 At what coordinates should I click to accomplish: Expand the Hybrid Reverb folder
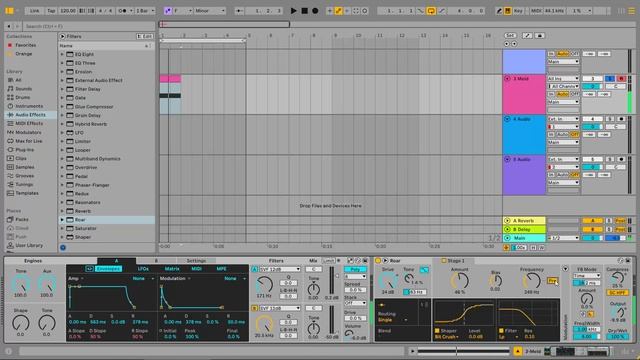[x=62, y=124]
